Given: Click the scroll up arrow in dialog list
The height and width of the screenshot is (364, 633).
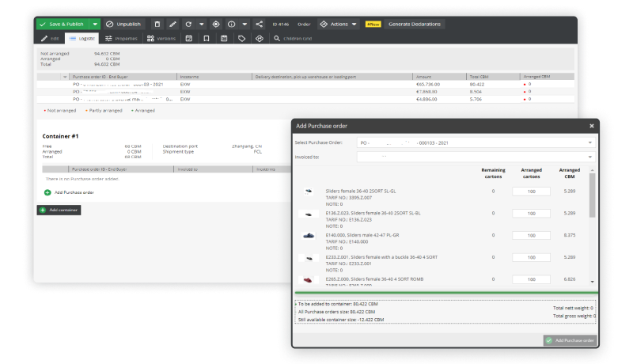Looking at the screenshot, I should (592, 170).
